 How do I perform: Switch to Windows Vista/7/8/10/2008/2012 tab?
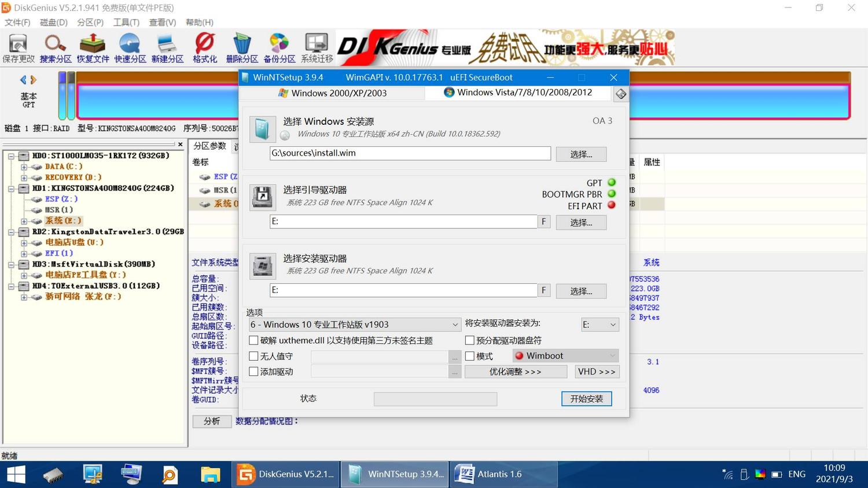(x=518, y=93)
